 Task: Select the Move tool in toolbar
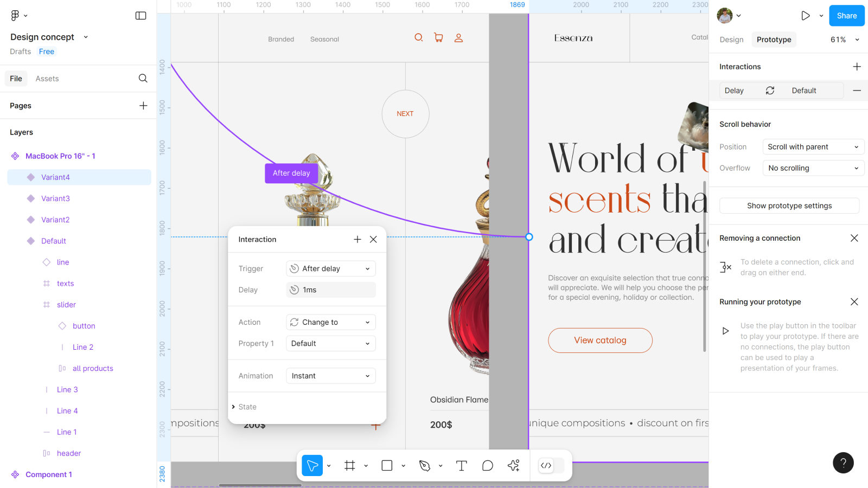click(312, 465)
